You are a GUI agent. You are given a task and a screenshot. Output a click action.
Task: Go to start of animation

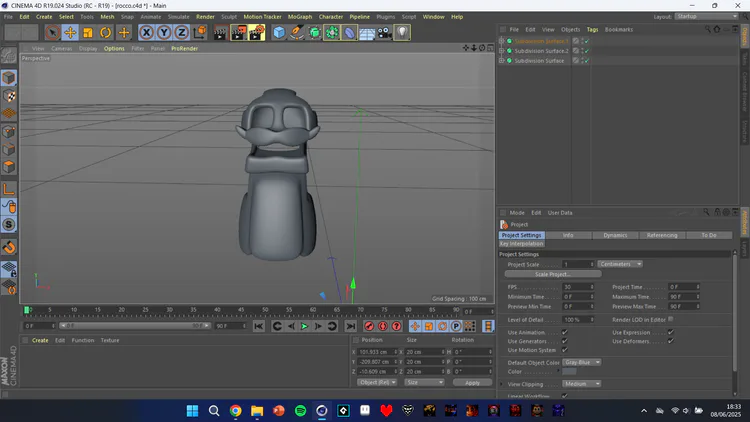pyautogui.click(x=259, y=326)
